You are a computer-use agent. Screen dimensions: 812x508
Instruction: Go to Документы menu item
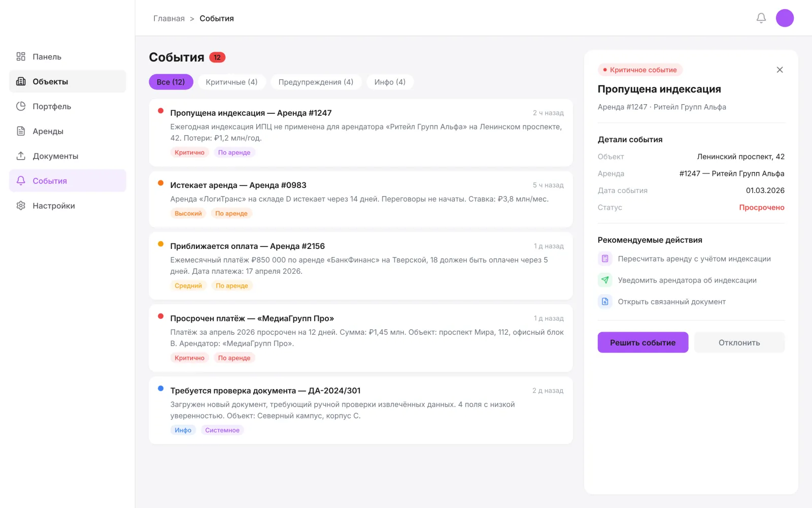tap(67, 156)
